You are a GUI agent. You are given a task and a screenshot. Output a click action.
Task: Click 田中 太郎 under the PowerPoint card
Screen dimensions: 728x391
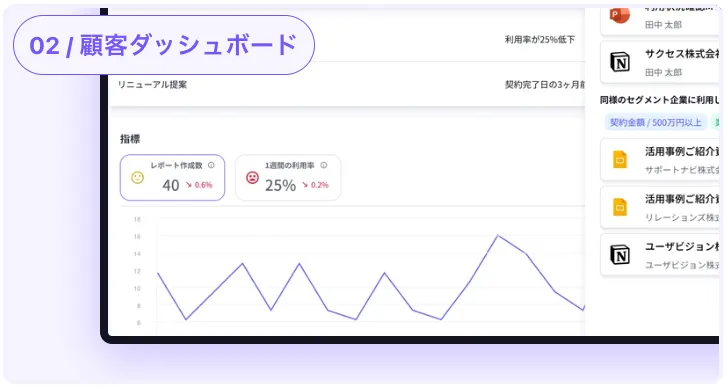(x=663, y=25)
